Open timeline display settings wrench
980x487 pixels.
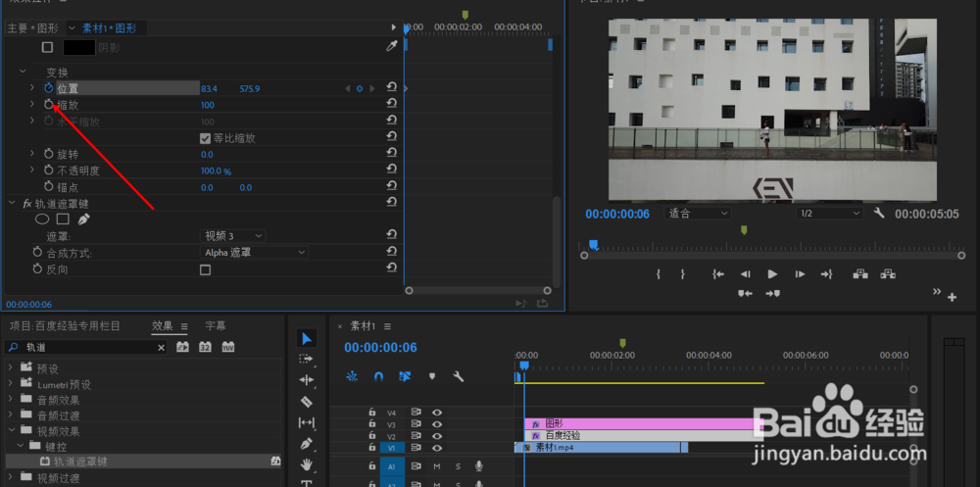click(458, 376)
